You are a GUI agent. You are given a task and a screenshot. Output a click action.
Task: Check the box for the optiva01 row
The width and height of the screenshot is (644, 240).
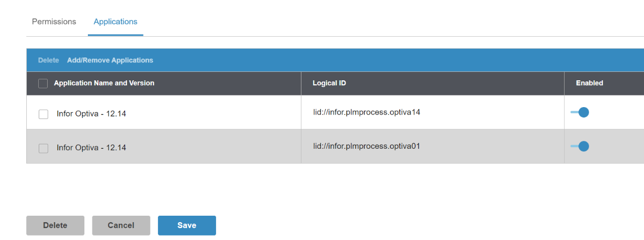(x=44, y=148)
